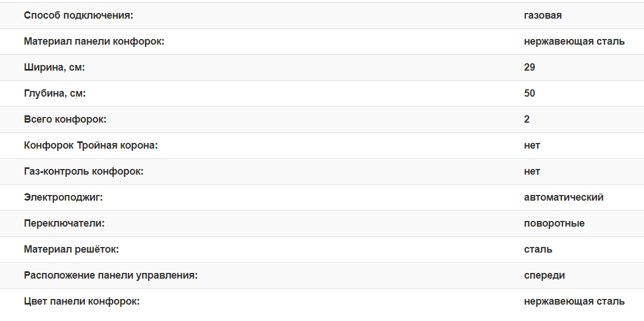The width and height of the screenshot is (644, 321).
Task: Select the burner count value "2"
Action: point(527,119)
